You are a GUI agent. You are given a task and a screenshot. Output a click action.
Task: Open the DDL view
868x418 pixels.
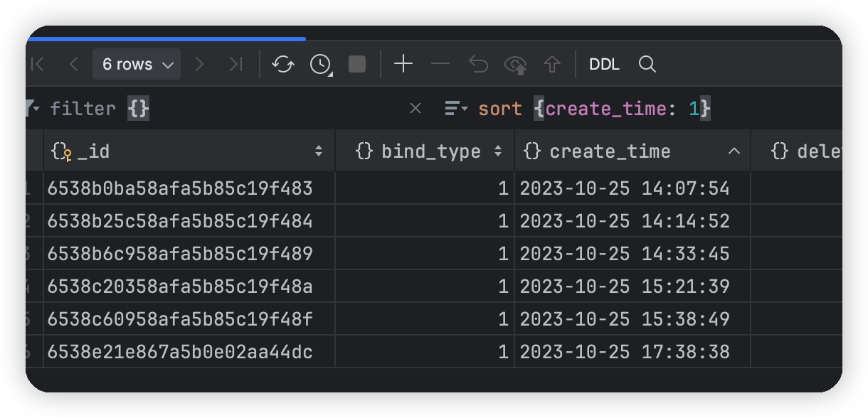(x=604, y=65)
